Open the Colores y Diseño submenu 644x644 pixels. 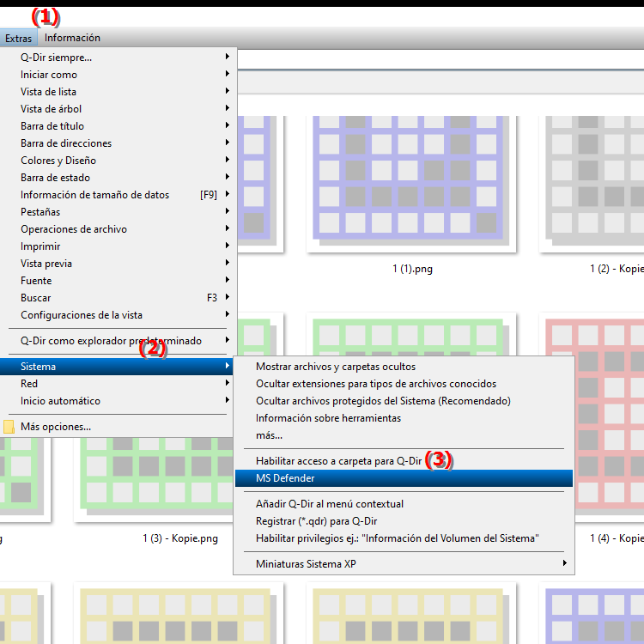click(118, 161)
